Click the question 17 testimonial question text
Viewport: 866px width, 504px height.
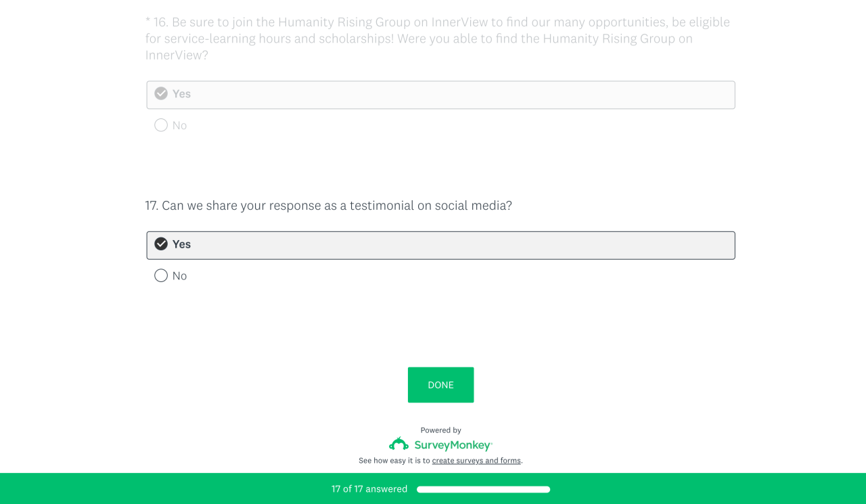point(328,206)
